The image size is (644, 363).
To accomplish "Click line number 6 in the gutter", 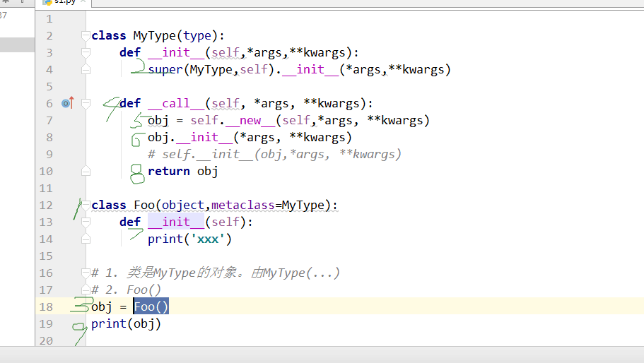I will click(49, 103).
